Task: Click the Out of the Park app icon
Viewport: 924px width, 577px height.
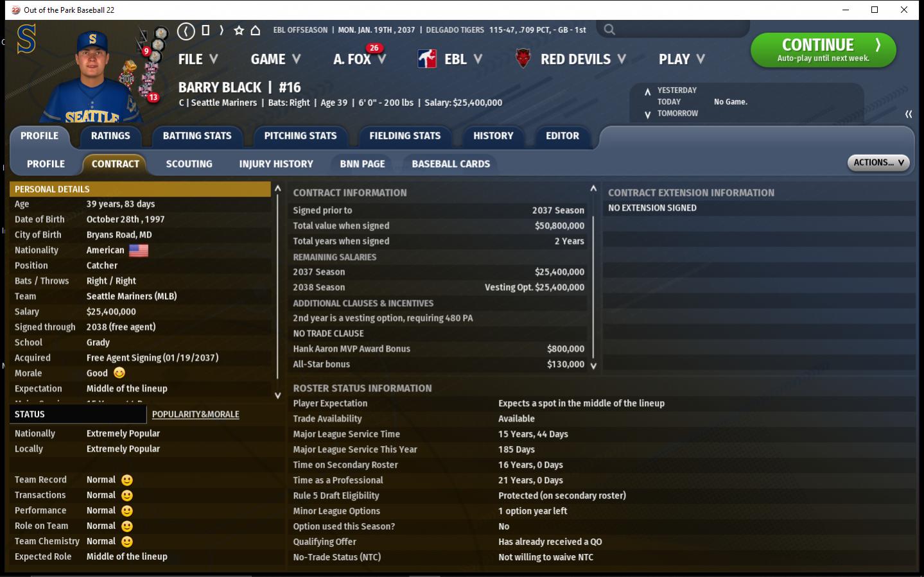Action: pyautogui.click(x=15, y=10)
